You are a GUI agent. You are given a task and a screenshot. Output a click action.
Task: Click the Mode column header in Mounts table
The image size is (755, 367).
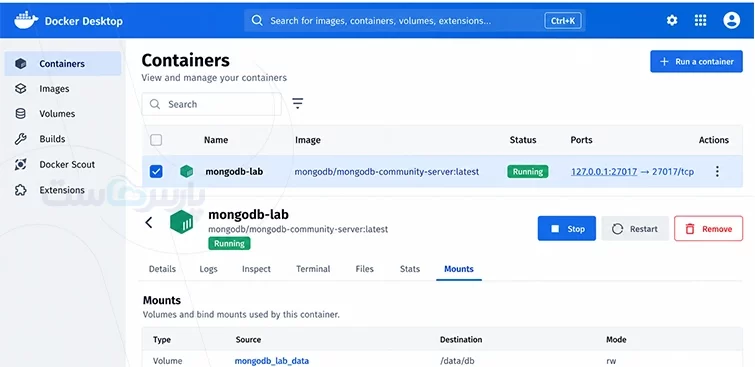click(616, 340)
